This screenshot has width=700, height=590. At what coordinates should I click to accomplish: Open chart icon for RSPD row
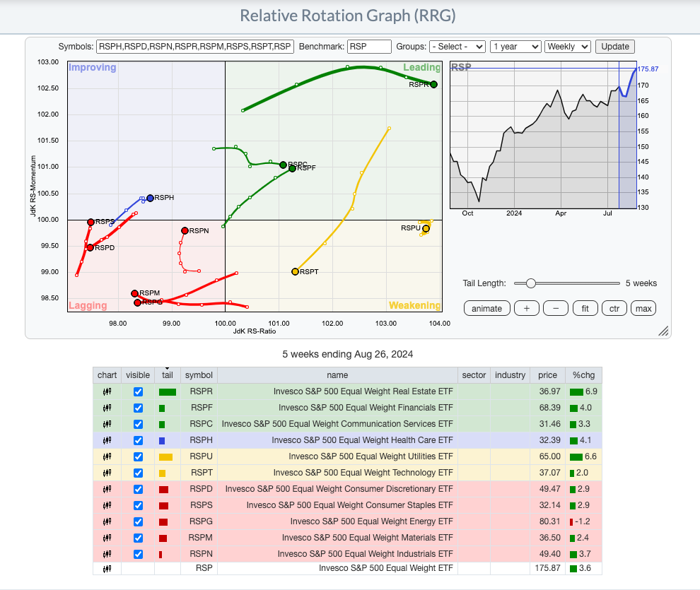point(107,489)
